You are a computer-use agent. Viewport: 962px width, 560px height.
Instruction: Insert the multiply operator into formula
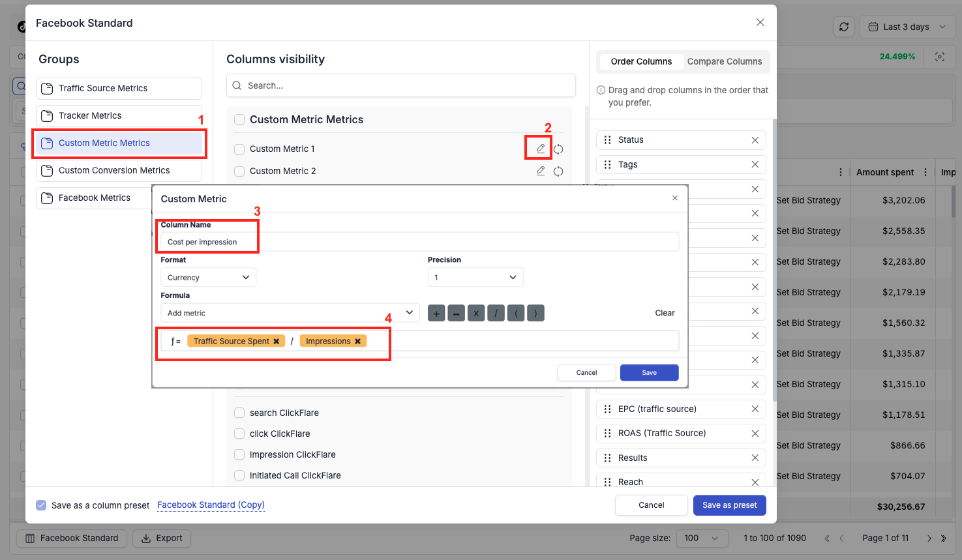(x=476, y=314)
